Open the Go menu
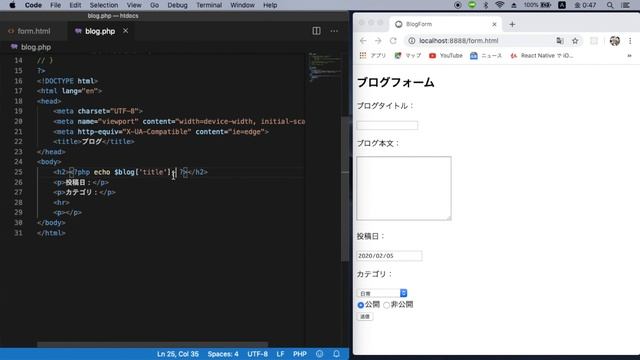Screen dimensions: 640x360 click(x=154, y=5)
